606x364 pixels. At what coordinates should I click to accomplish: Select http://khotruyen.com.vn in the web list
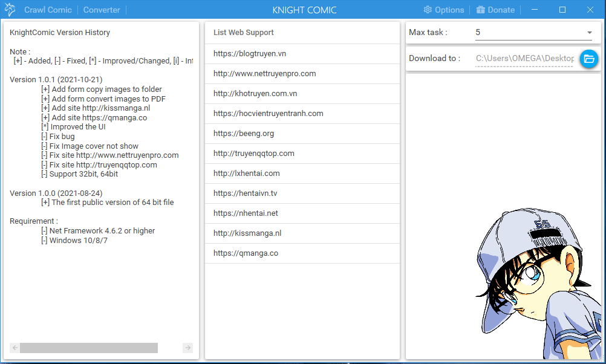coord(302,94)
